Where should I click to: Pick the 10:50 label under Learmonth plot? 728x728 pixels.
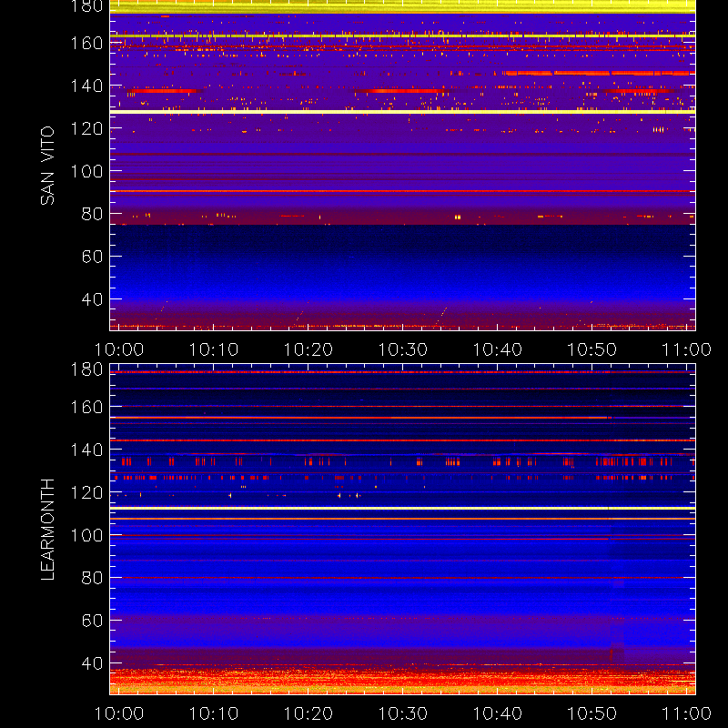click(x=592, y=713)
